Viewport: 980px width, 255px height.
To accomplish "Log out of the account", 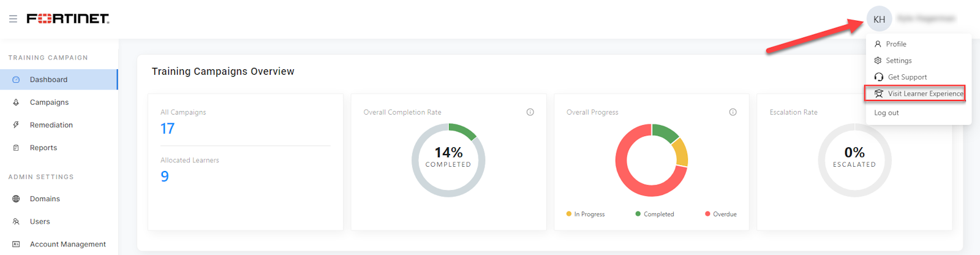I will pyautogui.click(x=886, y=113).
